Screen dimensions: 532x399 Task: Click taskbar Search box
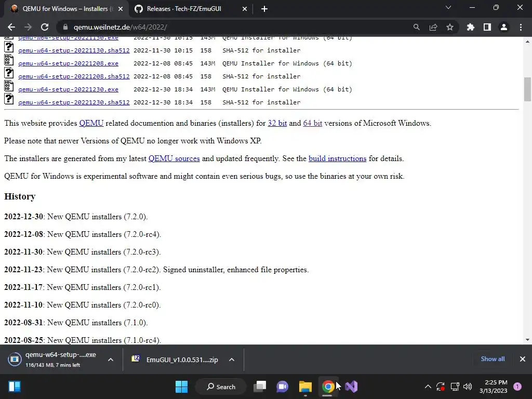221,387
